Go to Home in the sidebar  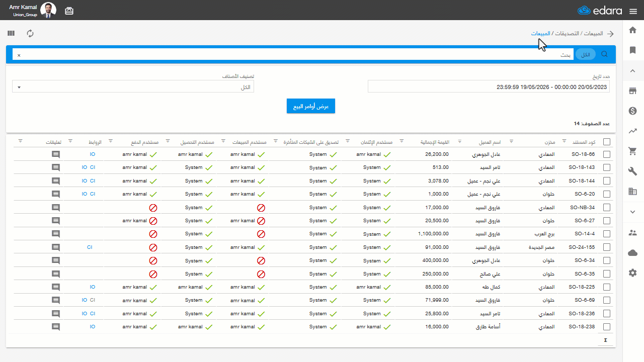[x=633, y=30]
